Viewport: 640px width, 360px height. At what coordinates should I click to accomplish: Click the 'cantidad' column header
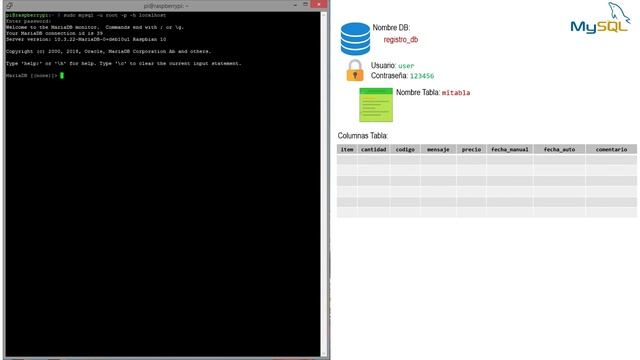click(373, 149)
